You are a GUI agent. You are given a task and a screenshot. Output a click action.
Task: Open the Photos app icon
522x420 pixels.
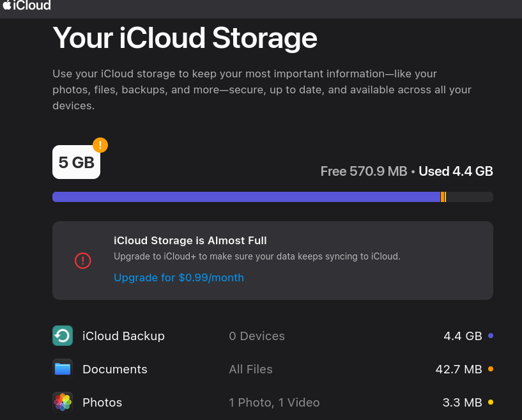click(x=63, y=402)
